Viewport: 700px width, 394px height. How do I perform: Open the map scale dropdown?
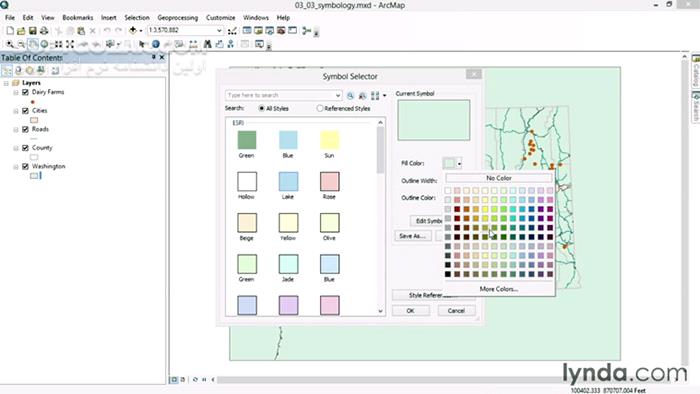(219, 30)
